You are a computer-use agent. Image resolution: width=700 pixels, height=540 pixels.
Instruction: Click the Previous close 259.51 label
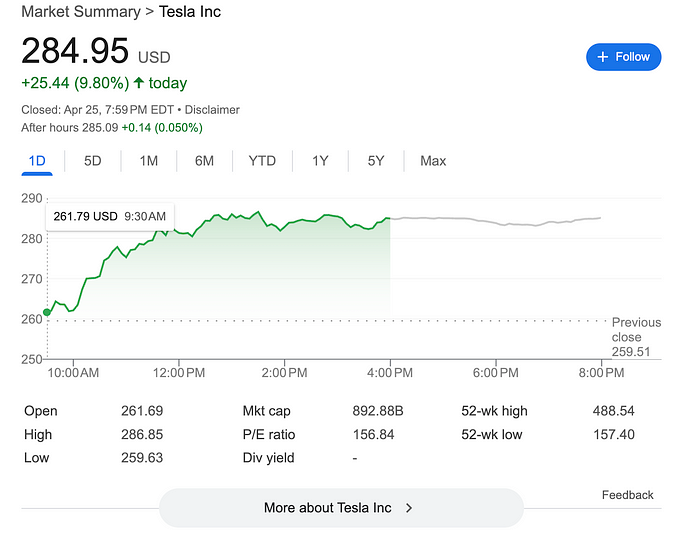coord(636,337)
